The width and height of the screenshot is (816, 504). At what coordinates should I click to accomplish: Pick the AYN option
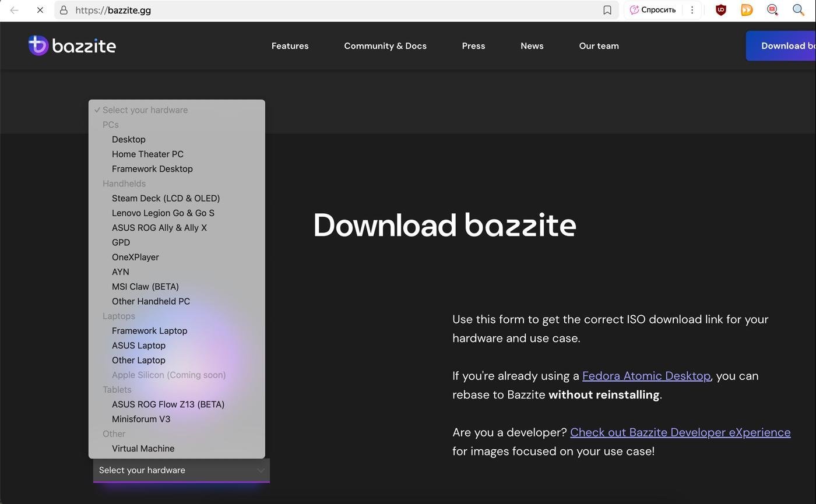coord(177,272)
